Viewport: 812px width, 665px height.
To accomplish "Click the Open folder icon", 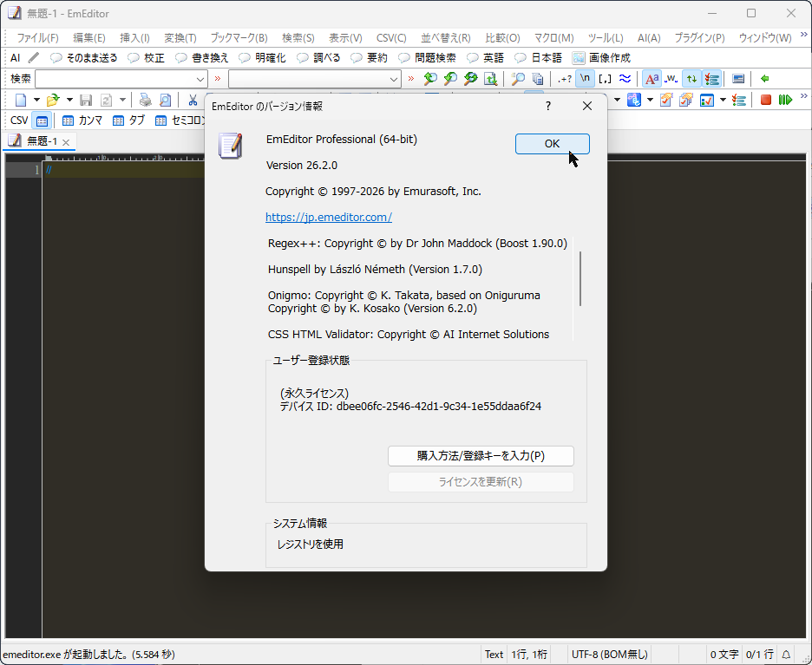I will pyautogui.click(x=52, y=100).
